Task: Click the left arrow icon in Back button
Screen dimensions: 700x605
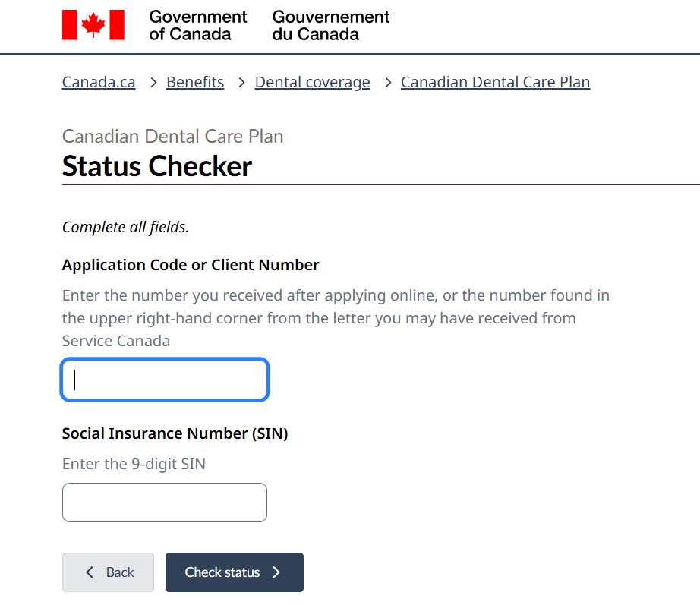Action: tap(90, 572)
